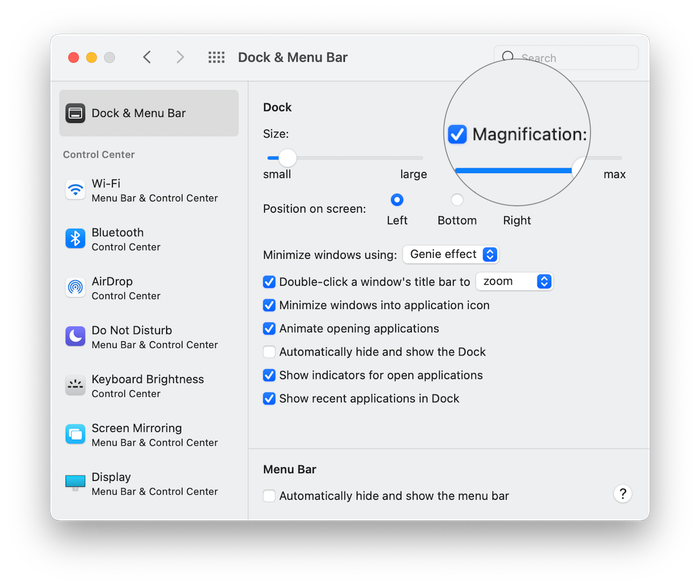Screen dimensions: 700x587
Task: Expand the zoom title bar action dropdown
Action: [514, 282]
